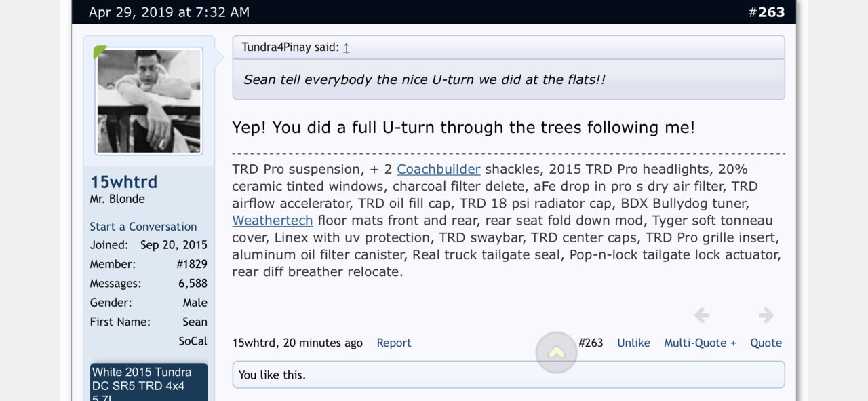868x401 pixels.
Task: Click the 15whtrd author link below the post
Action: [254, 343]
